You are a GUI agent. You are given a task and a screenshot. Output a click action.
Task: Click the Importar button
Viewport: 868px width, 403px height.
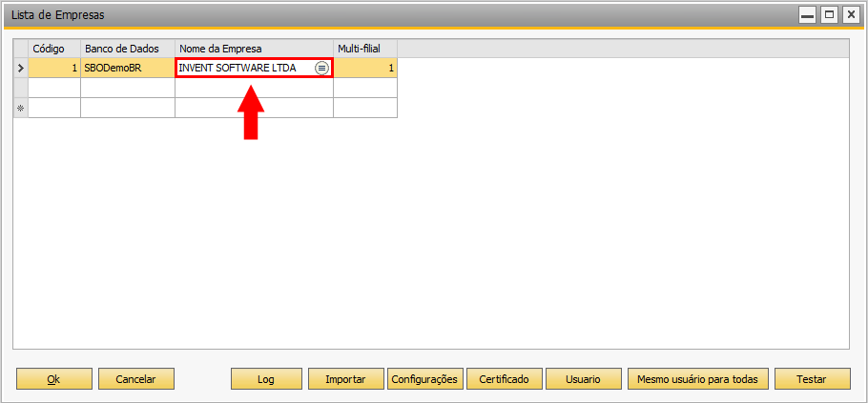346,379
